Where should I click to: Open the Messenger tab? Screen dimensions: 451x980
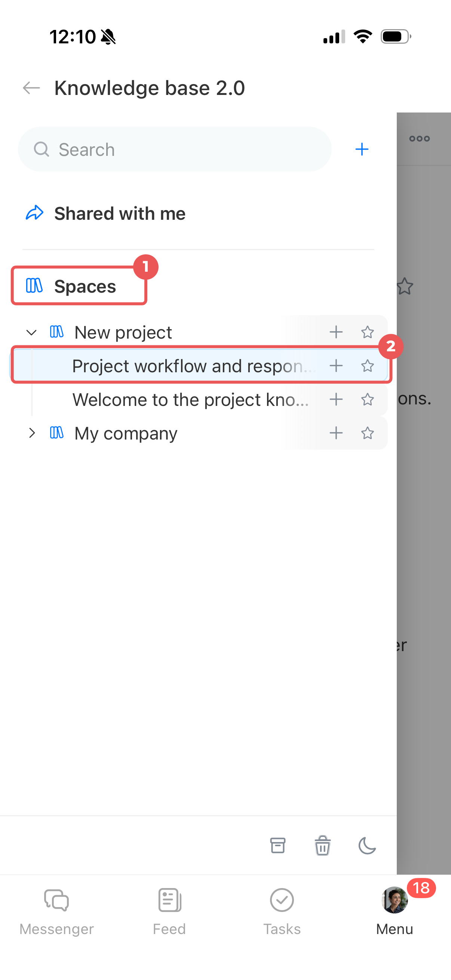click(56, 911)
